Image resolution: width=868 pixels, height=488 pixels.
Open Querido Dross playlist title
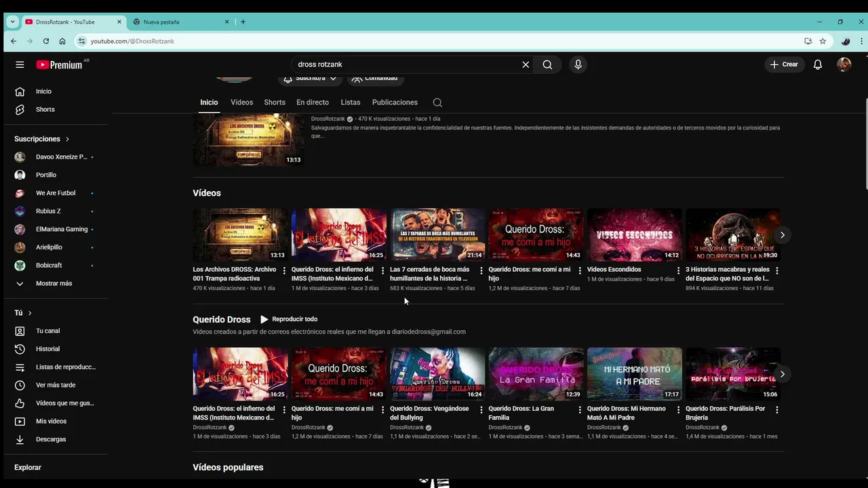coord(221,319)
